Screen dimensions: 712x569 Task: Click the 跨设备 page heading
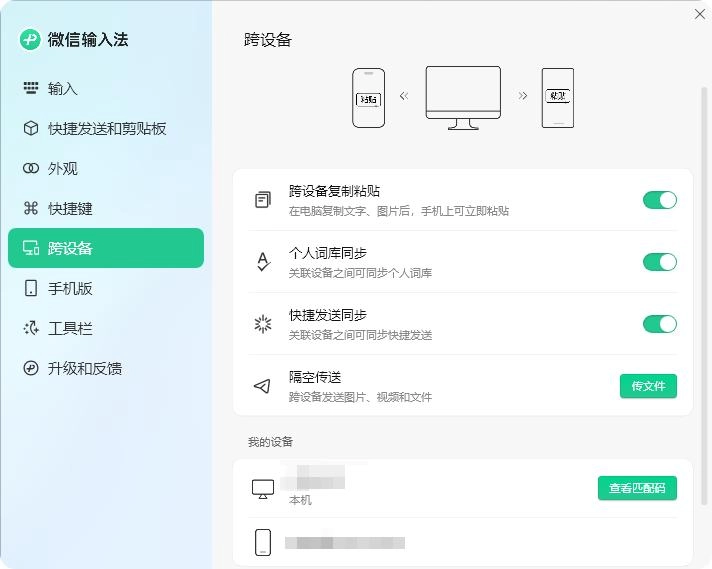[x=267, y=40]
